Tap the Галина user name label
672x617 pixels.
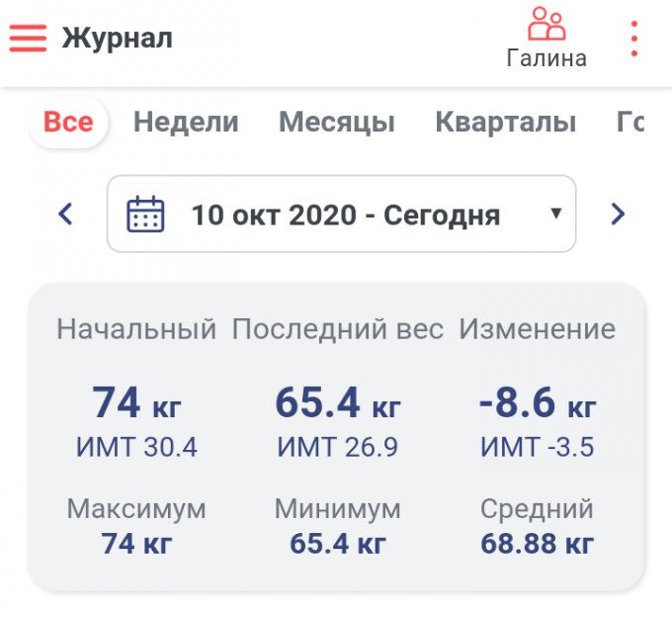[546, 58]
